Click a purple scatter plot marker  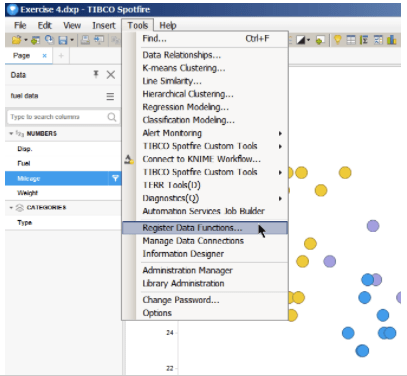(373, 226)
